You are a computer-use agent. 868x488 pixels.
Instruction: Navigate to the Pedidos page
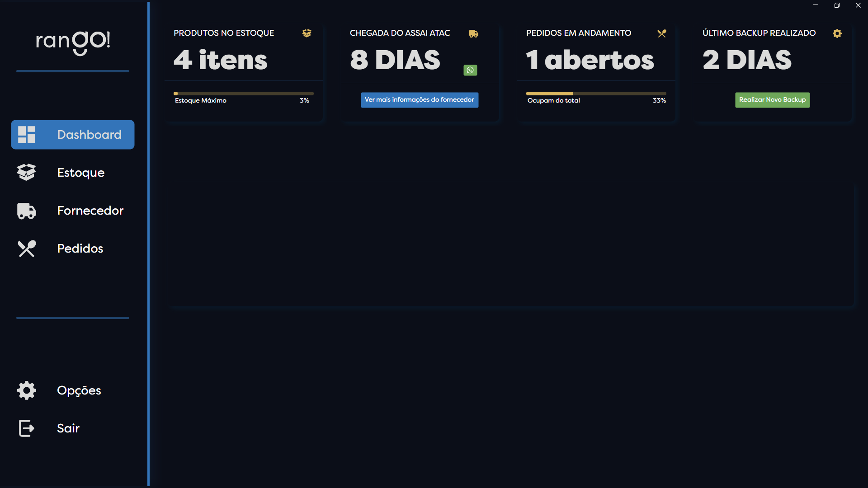tap(80, 248)
